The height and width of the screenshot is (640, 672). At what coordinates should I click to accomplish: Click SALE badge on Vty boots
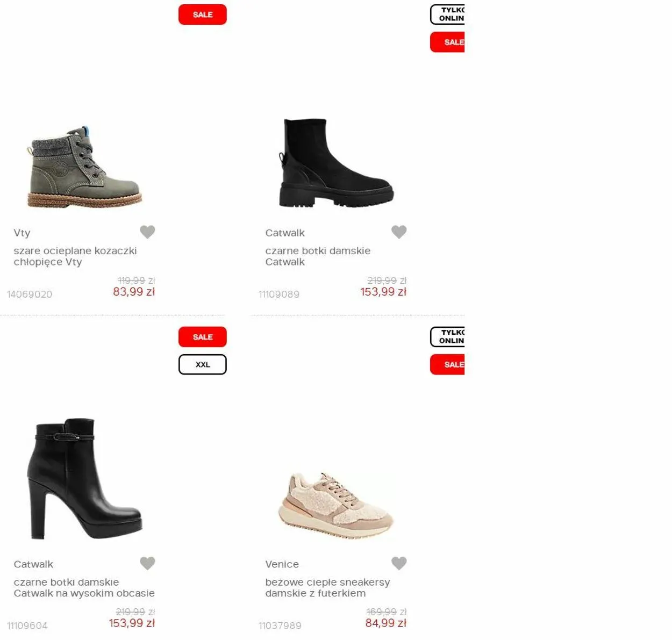(203, 15)
